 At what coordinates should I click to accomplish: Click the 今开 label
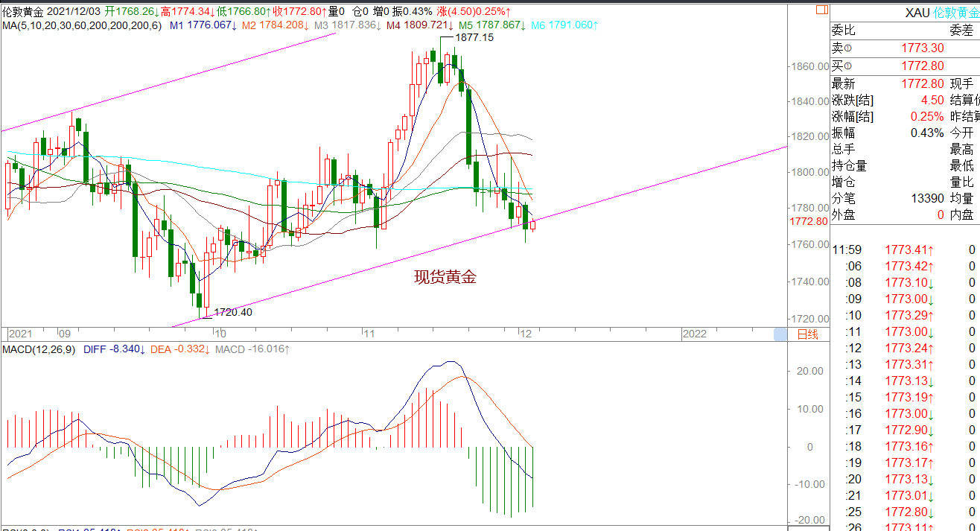962,133
